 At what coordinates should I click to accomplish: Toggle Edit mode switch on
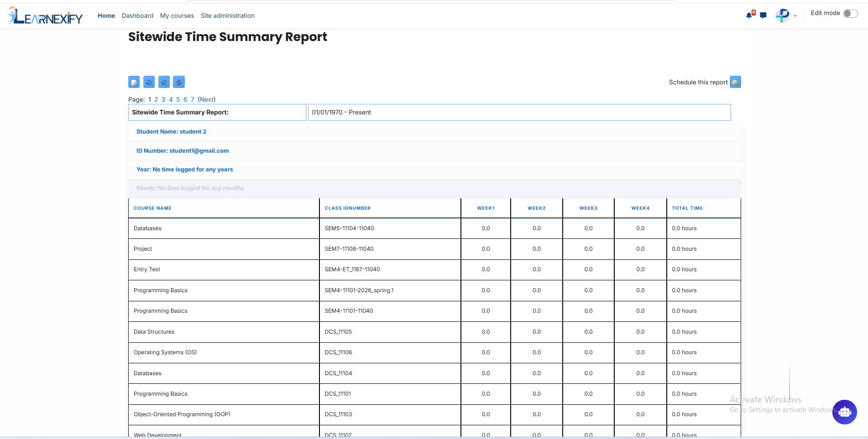point(850,14)
